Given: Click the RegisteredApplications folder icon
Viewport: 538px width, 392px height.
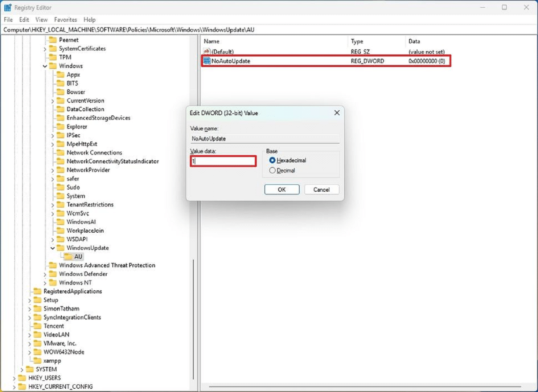Looking at the screenshot, I should 37,291.
